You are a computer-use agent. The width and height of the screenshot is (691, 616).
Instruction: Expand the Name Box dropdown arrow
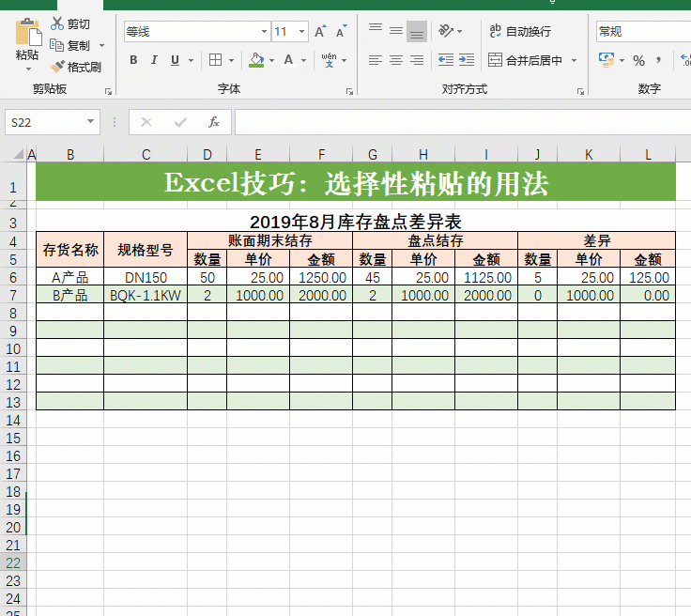click(x=90, y=122)
